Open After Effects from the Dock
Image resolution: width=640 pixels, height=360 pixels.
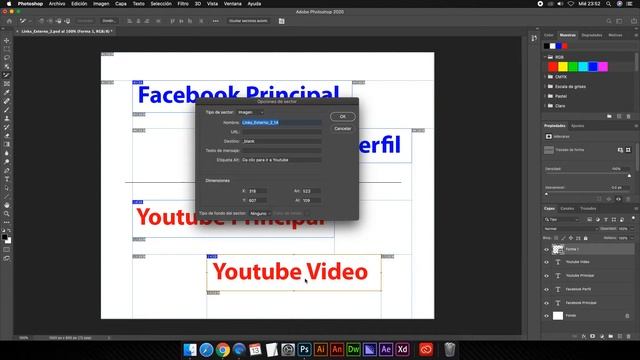tap(386, 349)
